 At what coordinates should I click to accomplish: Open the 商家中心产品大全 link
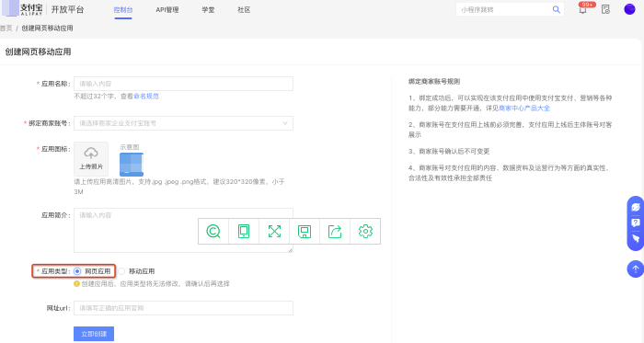pyautogui.click(x=524, y=108)
